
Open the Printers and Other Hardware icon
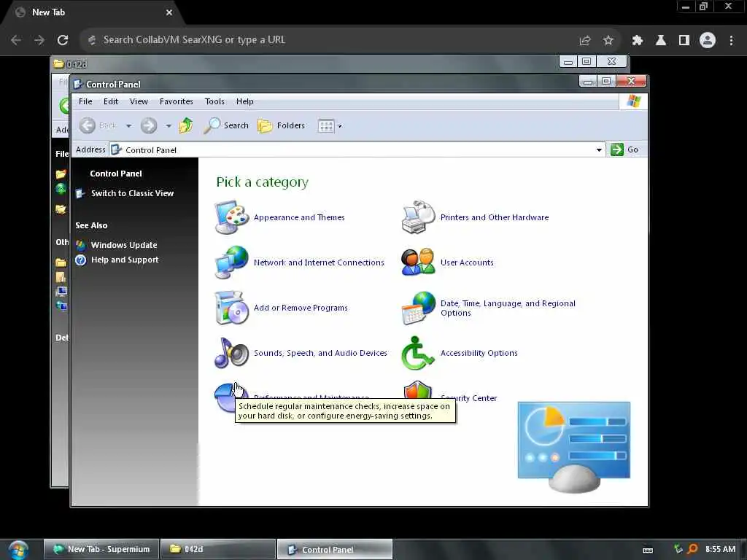coord(418,217)
